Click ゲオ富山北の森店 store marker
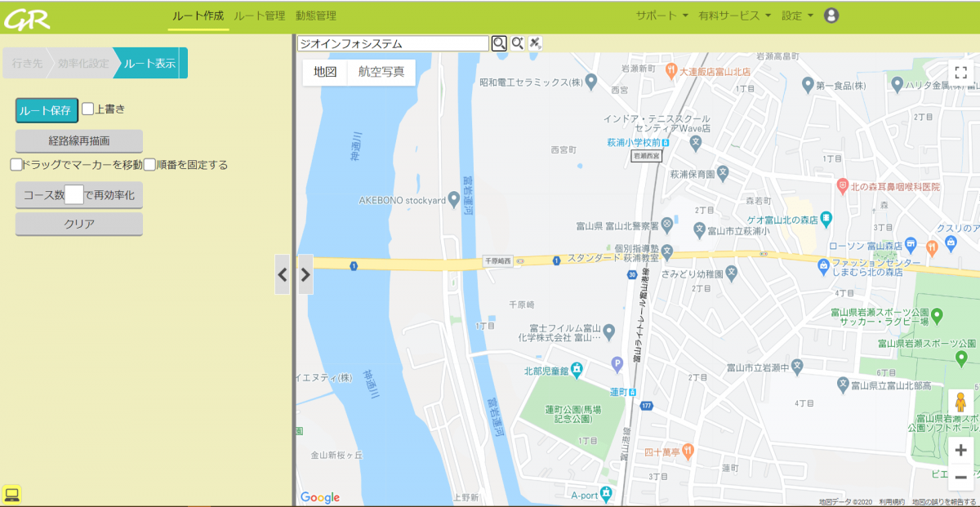This screenshot has width=980, height=507. coord(826,218)
